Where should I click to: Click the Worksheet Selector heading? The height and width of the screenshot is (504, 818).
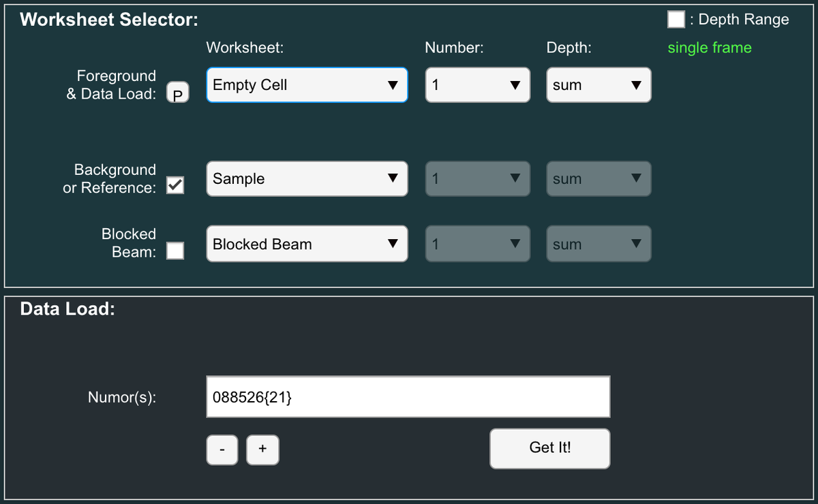109,20
